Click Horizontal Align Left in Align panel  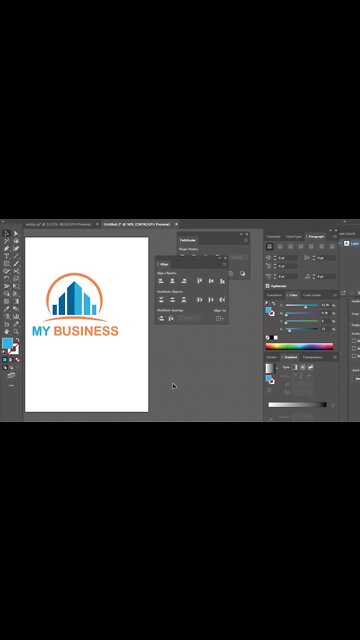click(161, 281)
